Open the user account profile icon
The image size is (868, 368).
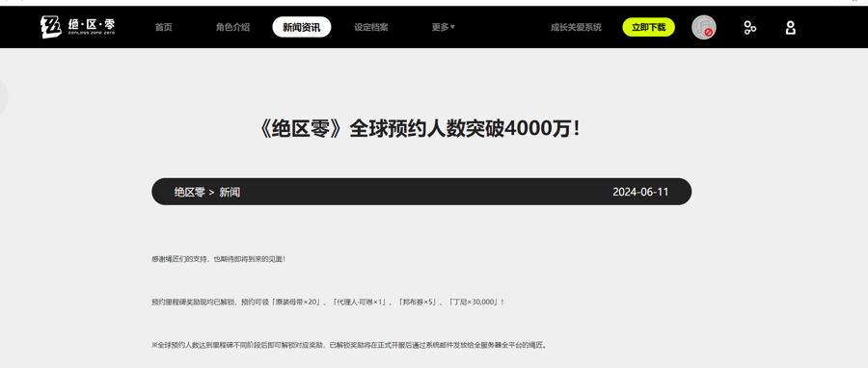(x=791, y=28)
